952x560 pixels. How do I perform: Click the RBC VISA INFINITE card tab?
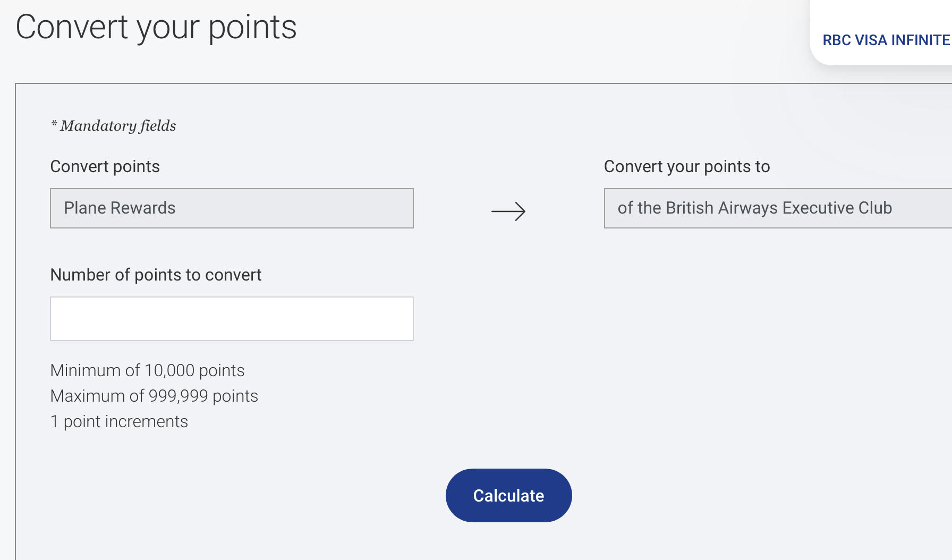tap(886, 40)
